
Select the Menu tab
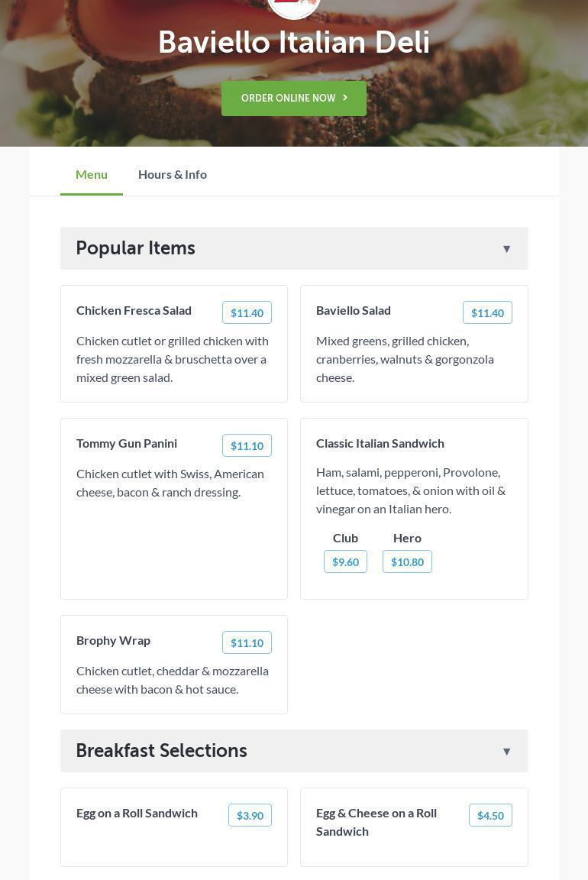pos(92,174)
